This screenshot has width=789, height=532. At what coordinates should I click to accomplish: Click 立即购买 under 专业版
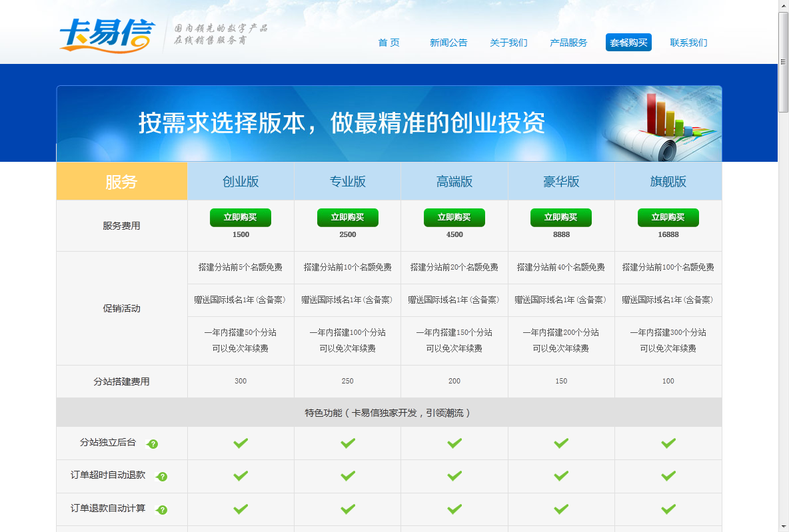point(347,217)
